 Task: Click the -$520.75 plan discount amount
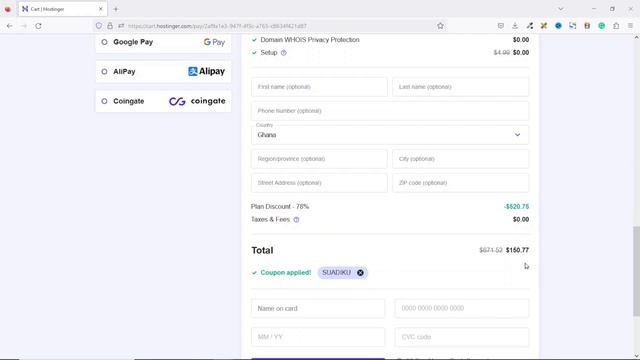coord(516,207)
